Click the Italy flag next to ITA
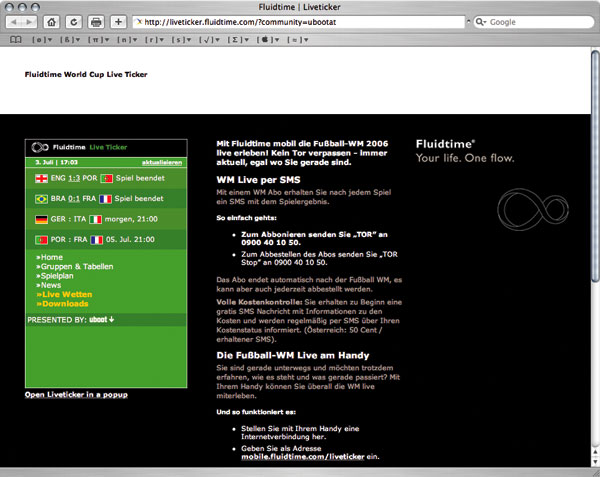The width and height of the screenshot is (600, 477). click(95, 220)
